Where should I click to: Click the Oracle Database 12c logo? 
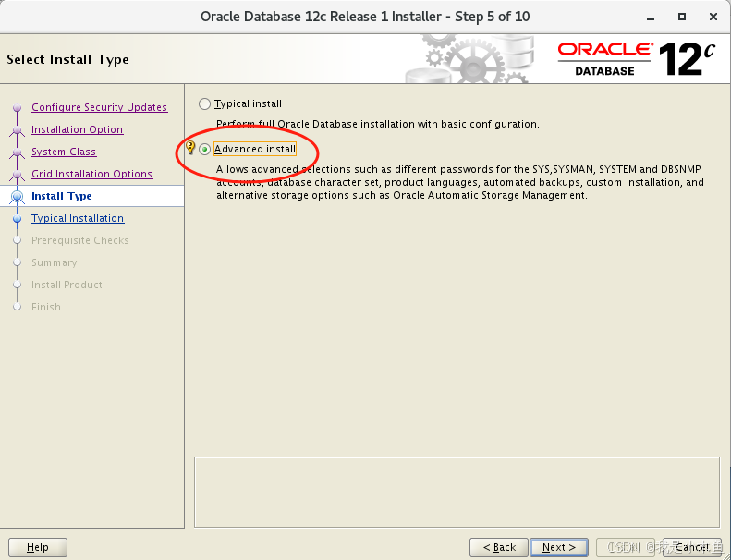[636, 59]
